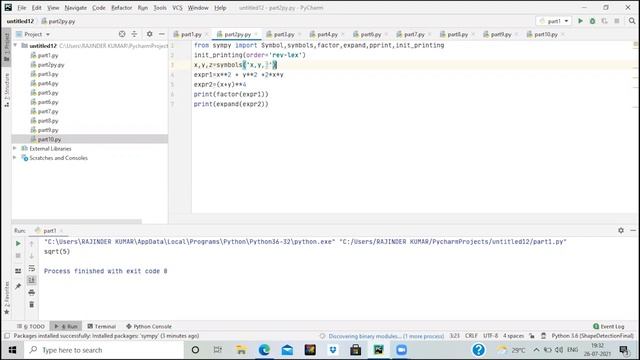Click the Run tool window button
The image size is (640, 360).
click(66, 327)
